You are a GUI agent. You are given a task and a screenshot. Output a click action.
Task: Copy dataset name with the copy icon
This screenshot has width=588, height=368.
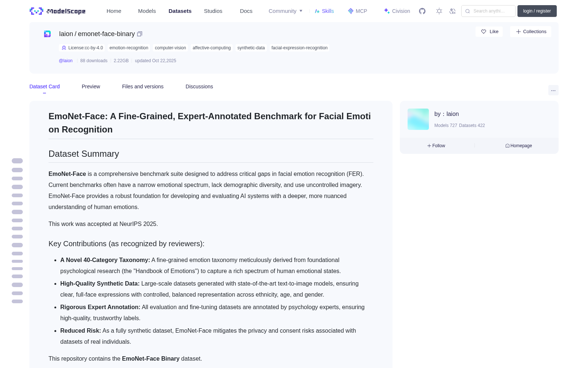[140, 34]
